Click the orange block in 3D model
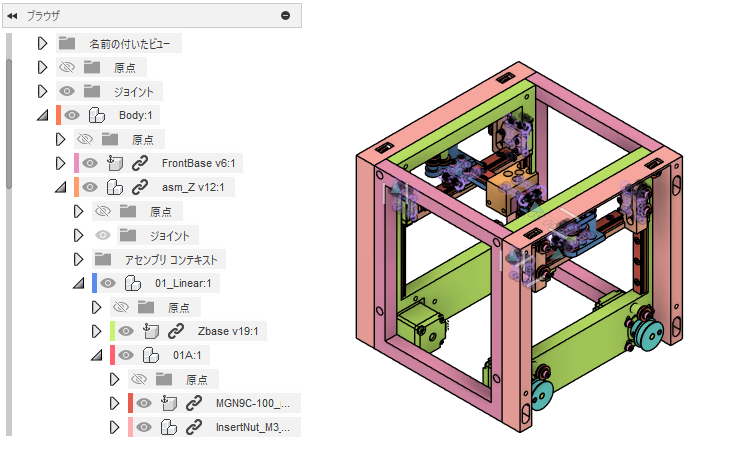The width and height of the screenshot is (753, 457). (510, 191)
